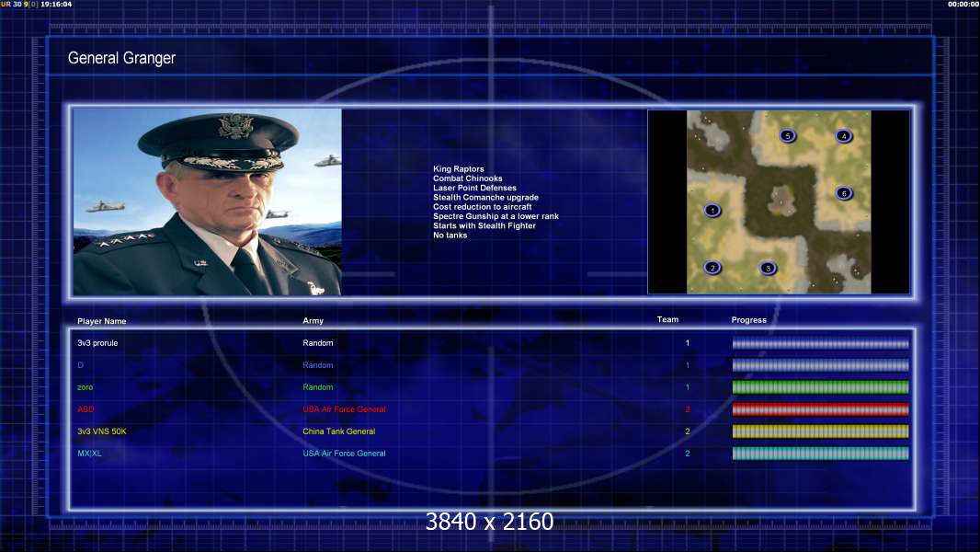This screenshot has height=552, width=980.
Task: Click the D player progress bar
Action: tap(821, 365)
